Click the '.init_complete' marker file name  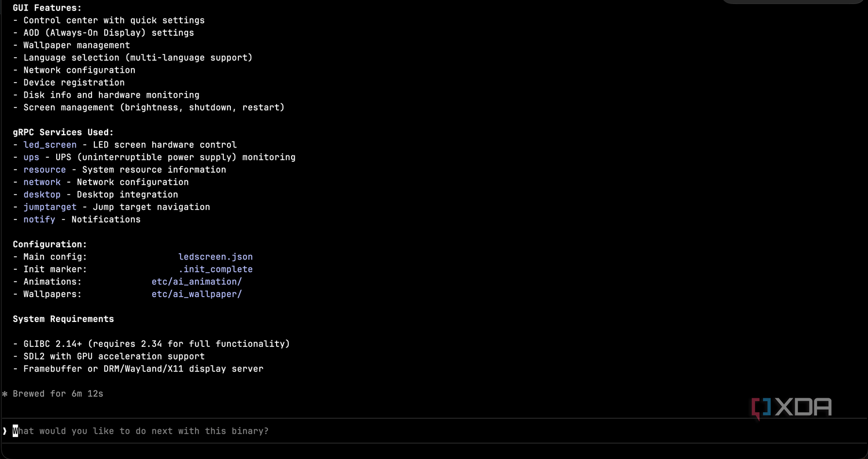216,269
